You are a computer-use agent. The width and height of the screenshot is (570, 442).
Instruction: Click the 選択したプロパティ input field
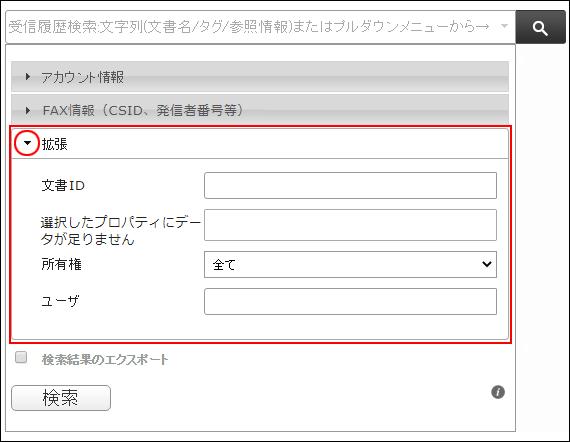[x=350, y=225]
